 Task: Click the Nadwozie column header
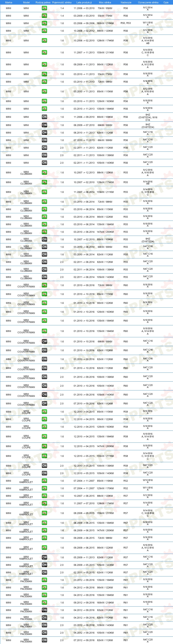click(x=126, y=2)
